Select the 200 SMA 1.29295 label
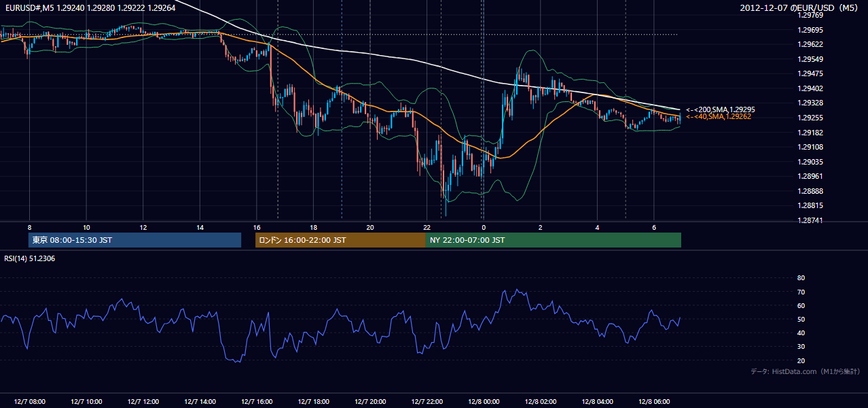The height and width of the screenshot is (408, 868). tap(721, 109)
